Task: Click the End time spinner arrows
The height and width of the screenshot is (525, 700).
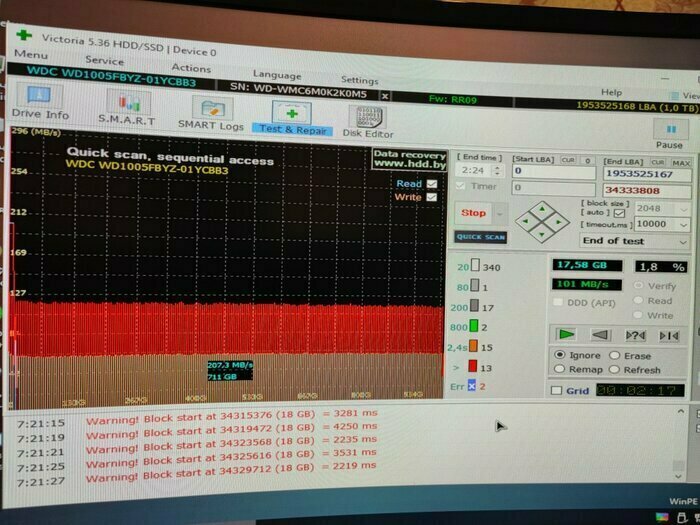Action: [498, 170]
